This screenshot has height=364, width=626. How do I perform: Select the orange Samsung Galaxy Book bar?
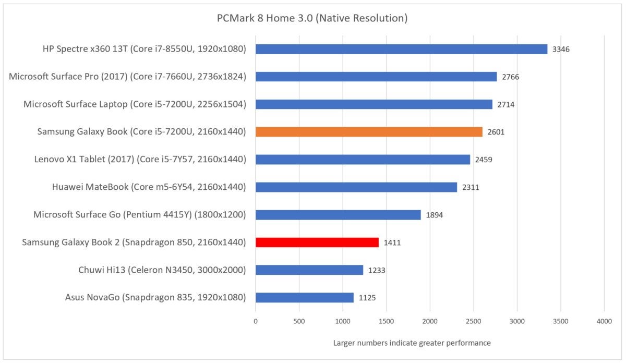click(369, 132)
